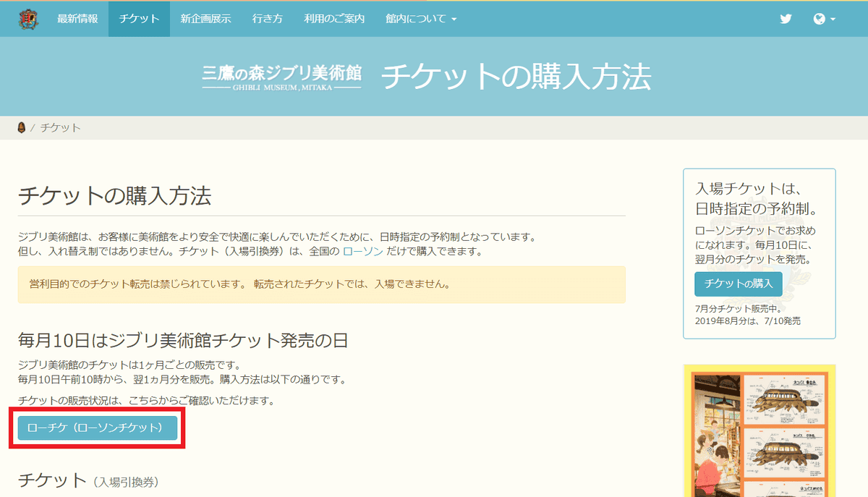Click the 三鷹の森ジブリ美術館 banner logo

click(x=281, y=77)
